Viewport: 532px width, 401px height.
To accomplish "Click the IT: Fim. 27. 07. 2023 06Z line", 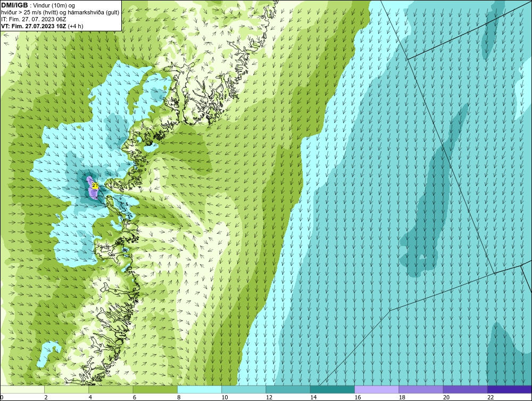I will pyautogui.click(x=33, y=19).
